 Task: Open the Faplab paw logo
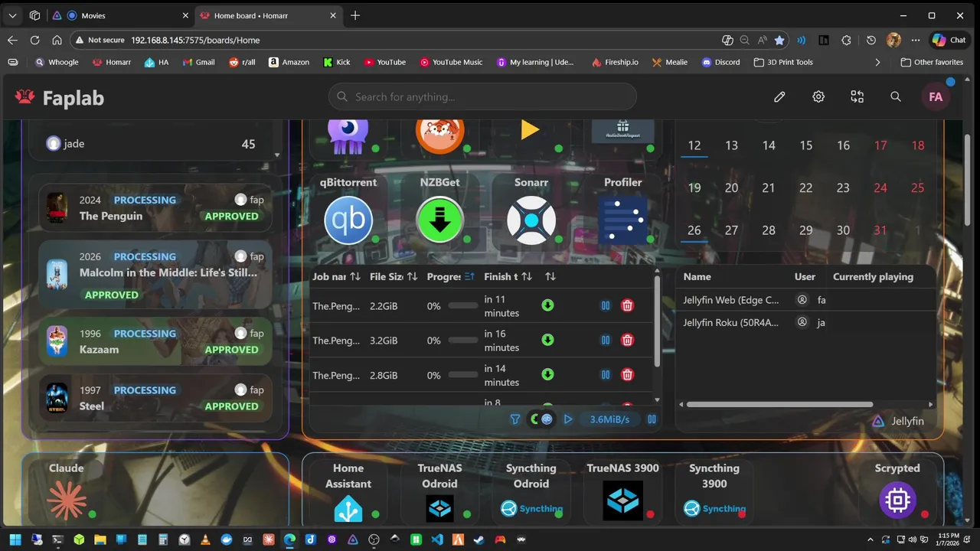(25, 96)
